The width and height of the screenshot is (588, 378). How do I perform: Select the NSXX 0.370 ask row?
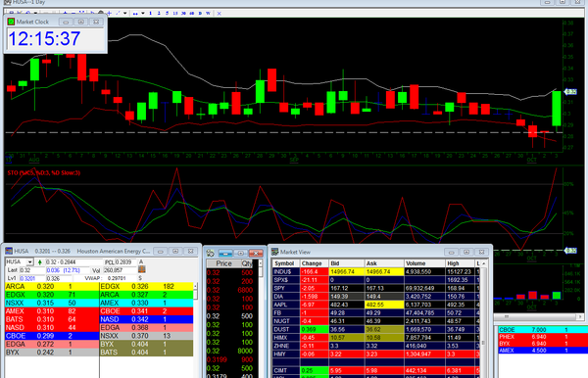146,336
